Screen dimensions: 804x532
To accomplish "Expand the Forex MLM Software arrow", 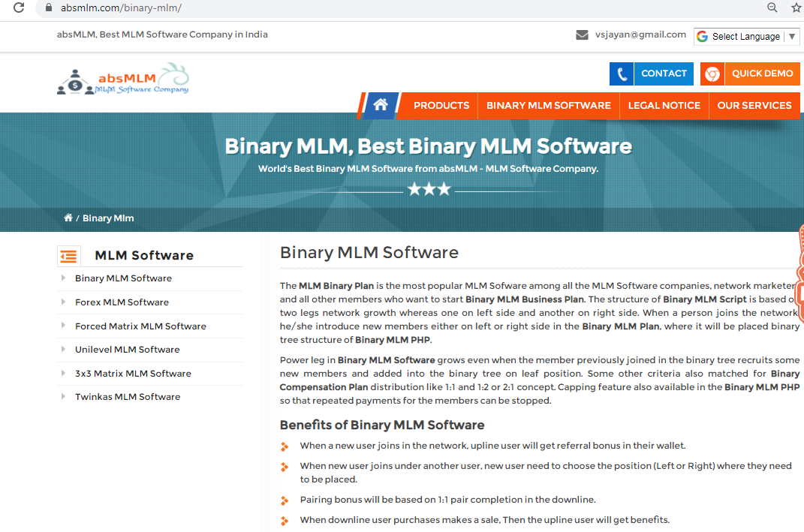I will (63, 302).
